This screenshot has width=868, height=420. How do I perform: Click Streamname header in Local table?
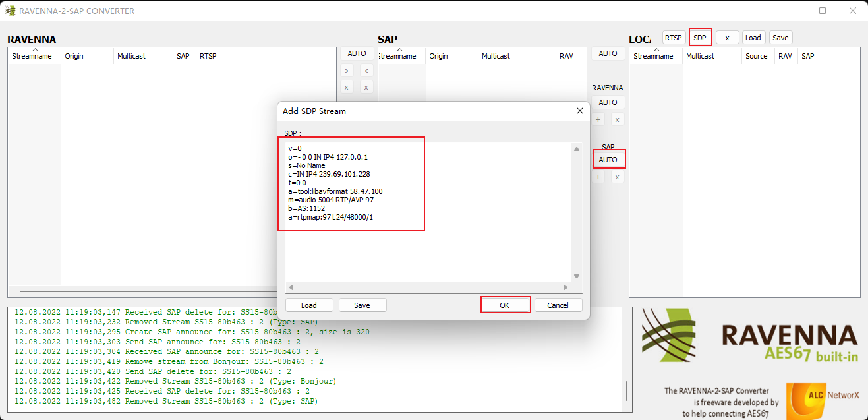coord(656,56)
